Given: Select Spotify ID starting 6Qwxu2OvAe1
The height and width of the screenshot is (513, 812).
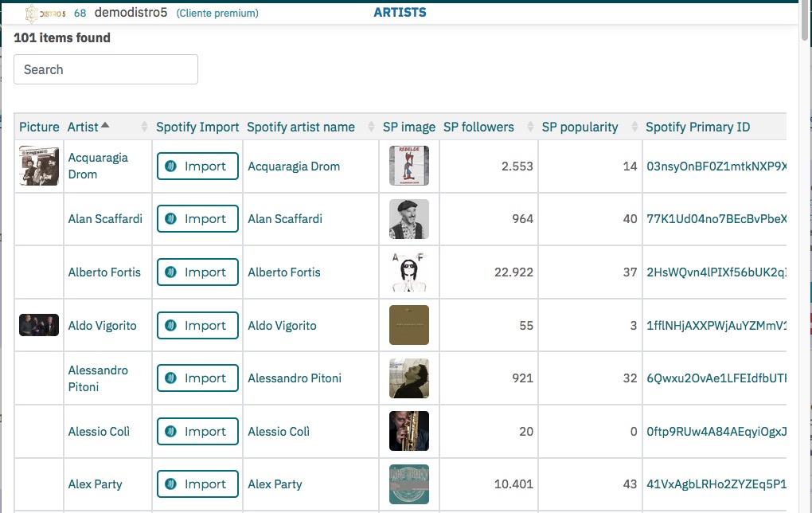Looking at the screenshot, I should [x=716, y=378].
